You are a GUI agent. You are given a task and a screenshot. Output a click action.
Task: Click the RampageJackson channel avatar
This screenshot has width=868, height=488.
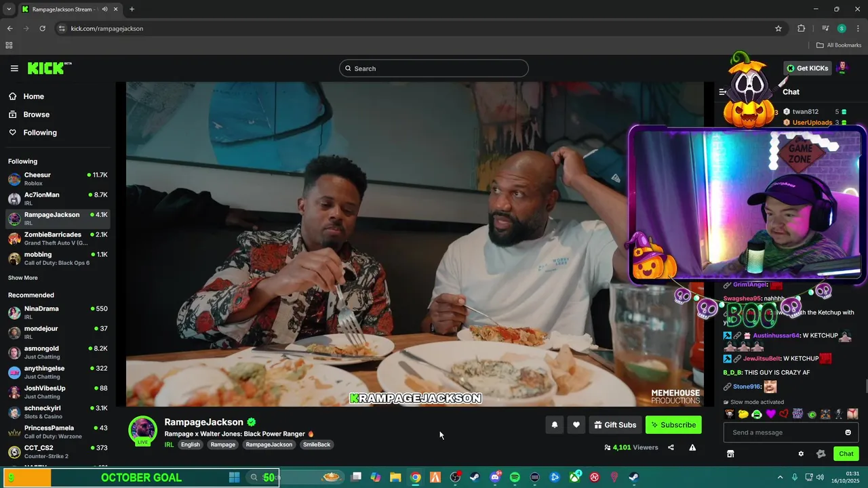(x=142, y=430)
